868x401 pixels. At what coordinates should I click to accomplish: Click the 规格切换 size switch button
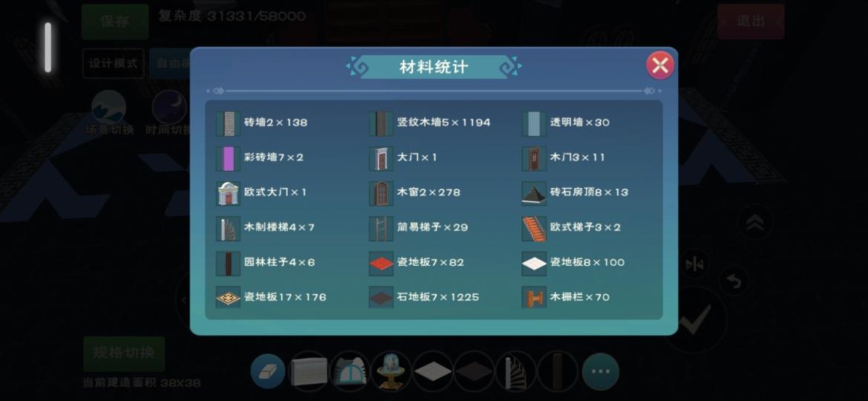point(124,353)
